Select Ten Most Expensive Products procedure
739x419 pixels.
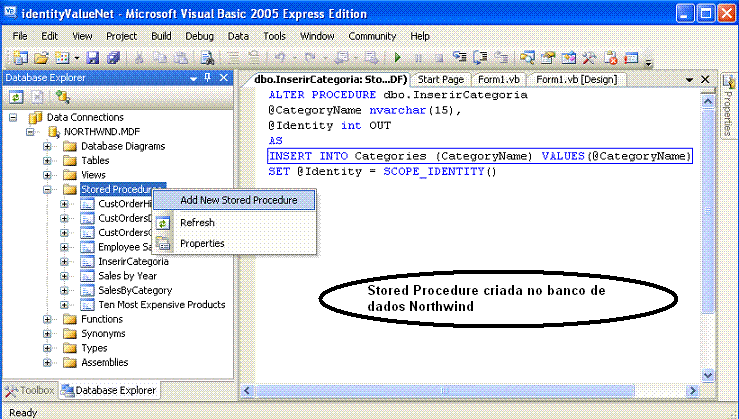tap(162, 304)
